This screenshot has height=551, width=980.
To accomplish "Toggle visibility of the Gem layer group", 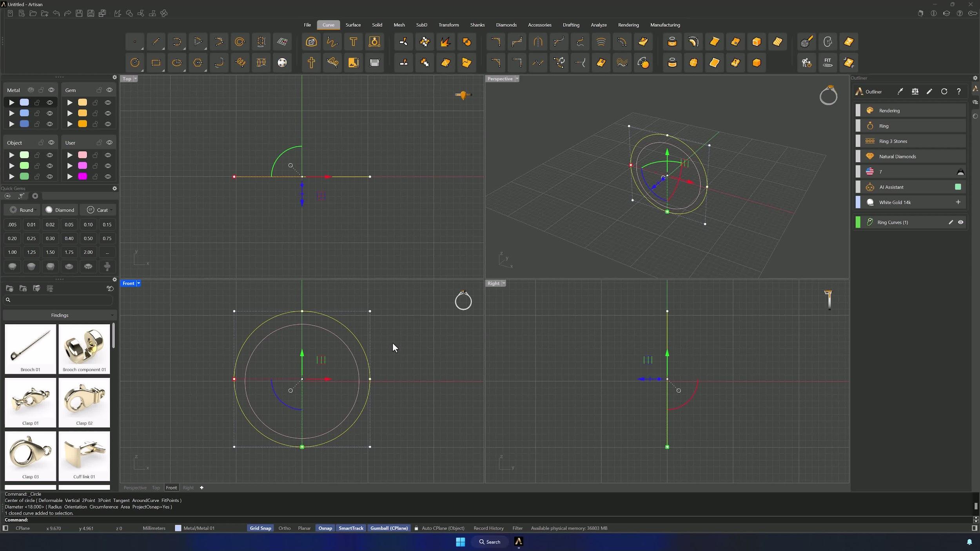I will click(x=109, y=90).
